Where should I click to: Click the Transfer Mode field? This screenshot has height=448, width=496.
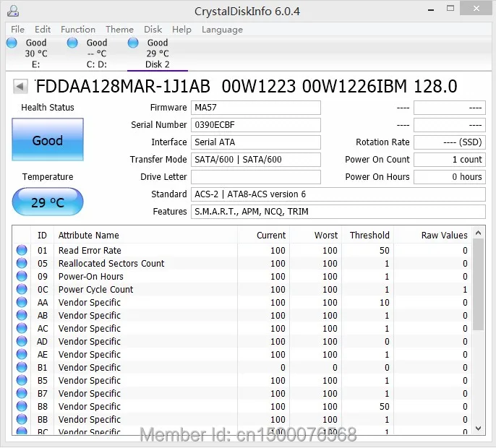256,160
